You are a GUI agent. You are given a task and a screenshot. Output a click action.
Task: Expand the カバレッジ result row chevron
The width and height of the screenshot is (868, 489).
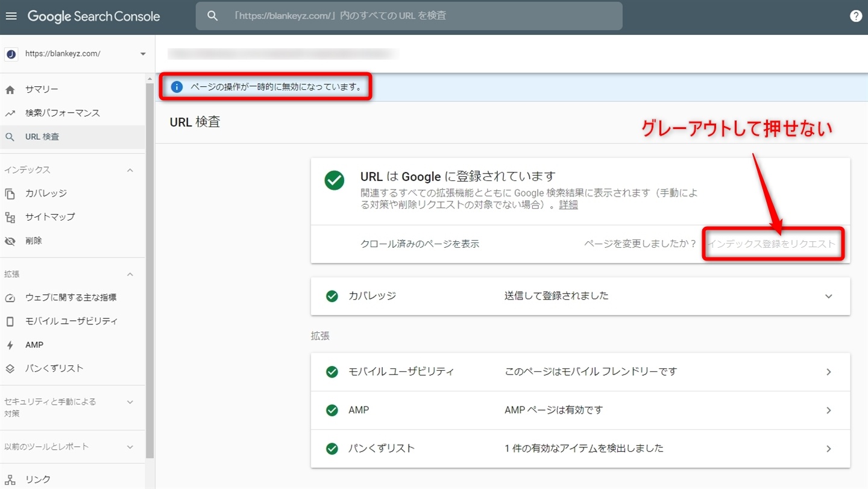point(828,296)
